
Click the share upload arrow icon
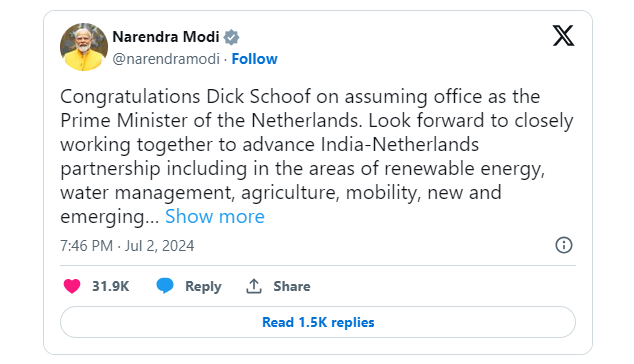(254, 286)
